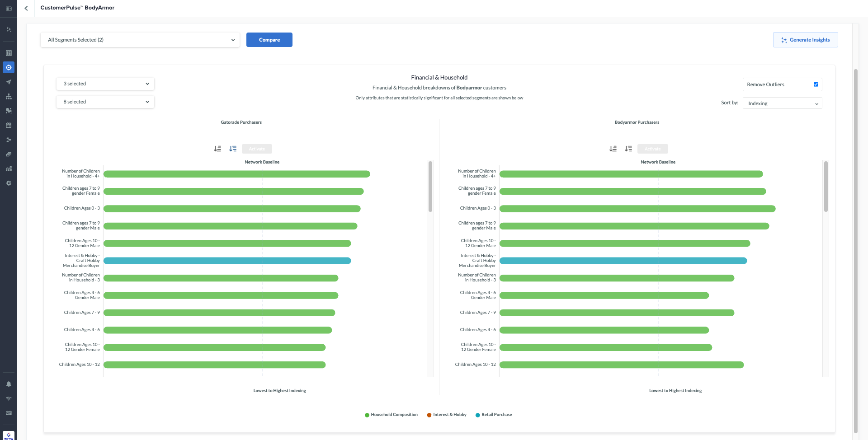
Task: Sort Bodyarmor Purchasers chart ascending (first icon)
Action: point(613,149)
